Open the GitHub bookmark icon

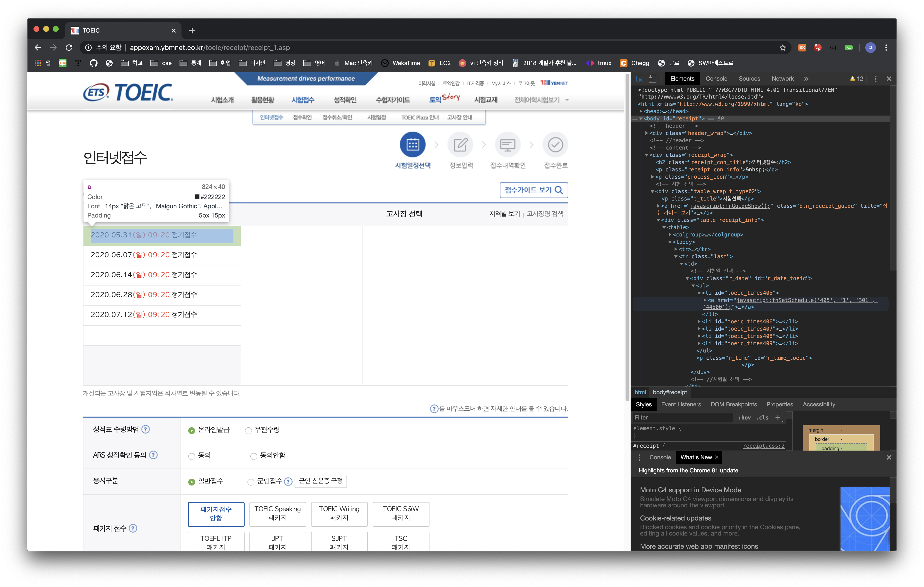point(94,63)
